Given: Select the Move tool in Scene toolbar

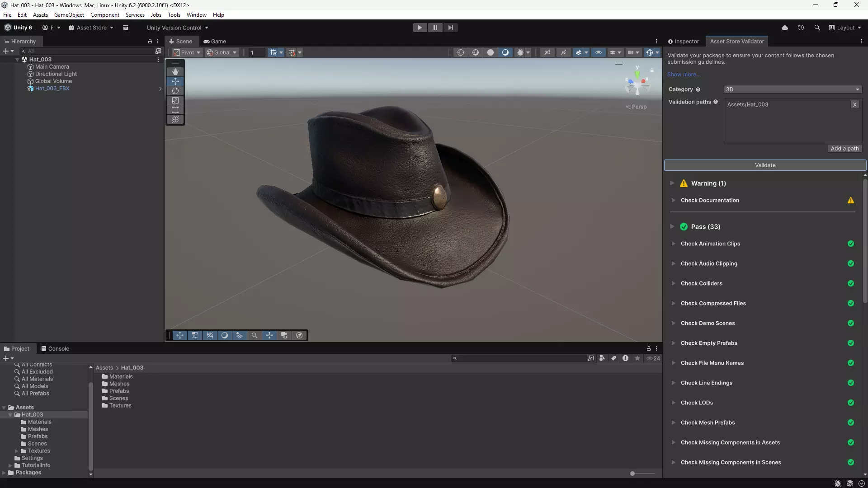Looking at the screenshot, I should pyautogui.click(x=175, y=81).
